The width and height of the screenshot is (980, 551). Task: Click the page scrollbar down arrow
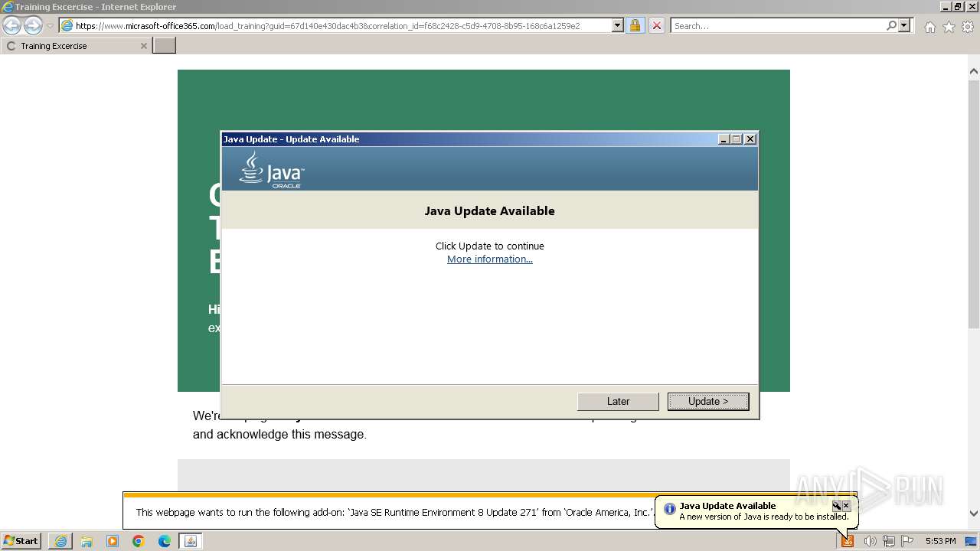pos(973,514)
